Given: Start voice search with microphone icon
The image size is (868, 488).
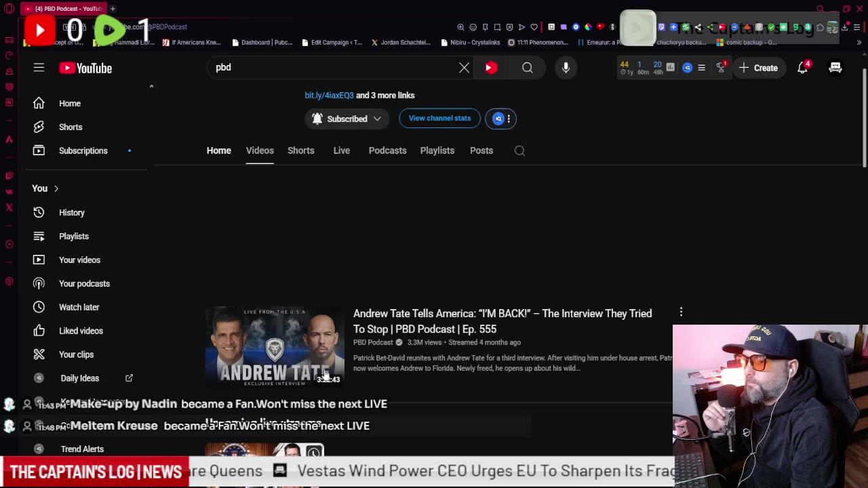Looking at the screenshot, I should (566, 68).
